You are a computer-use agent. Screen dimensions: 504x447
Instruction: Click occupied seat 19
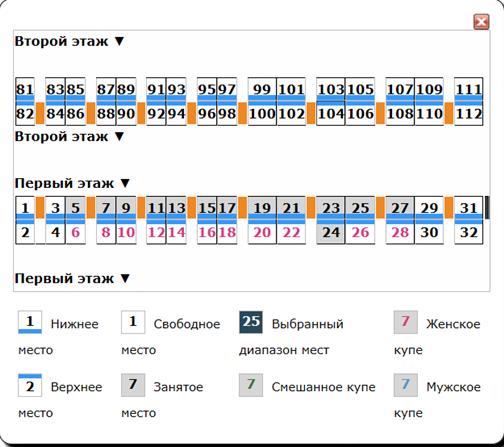coord(262,208)
